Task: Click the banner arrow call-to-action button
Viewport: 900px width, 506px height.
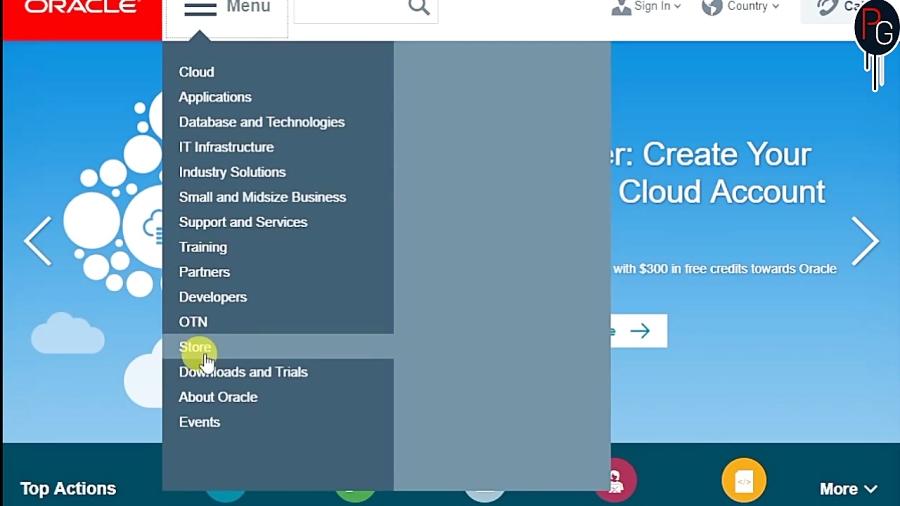Action: click(639, 330)
